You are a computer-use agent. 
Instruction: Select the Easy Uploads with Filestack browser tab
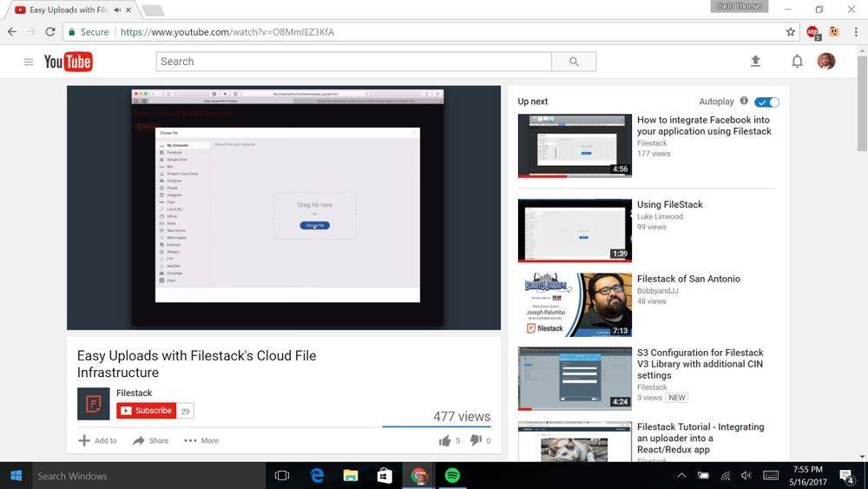tap(65, 10)
